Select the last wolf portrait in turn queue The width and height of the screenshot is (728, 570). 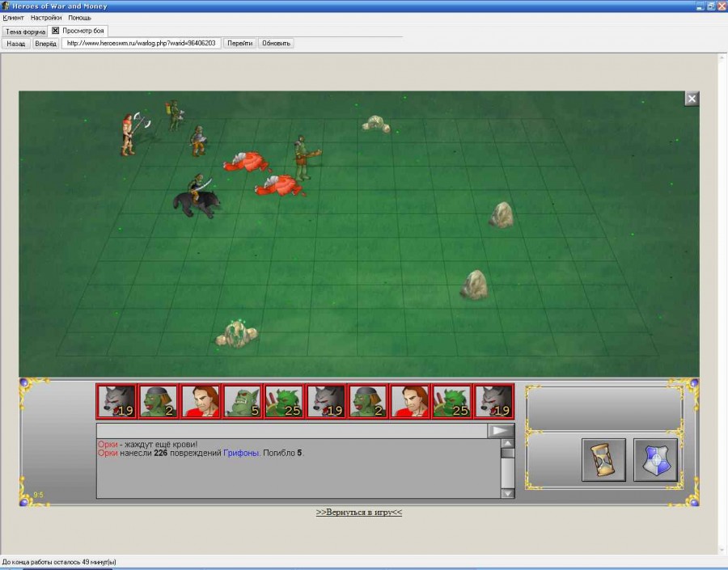pyautogui.click(x=494, y=401)
